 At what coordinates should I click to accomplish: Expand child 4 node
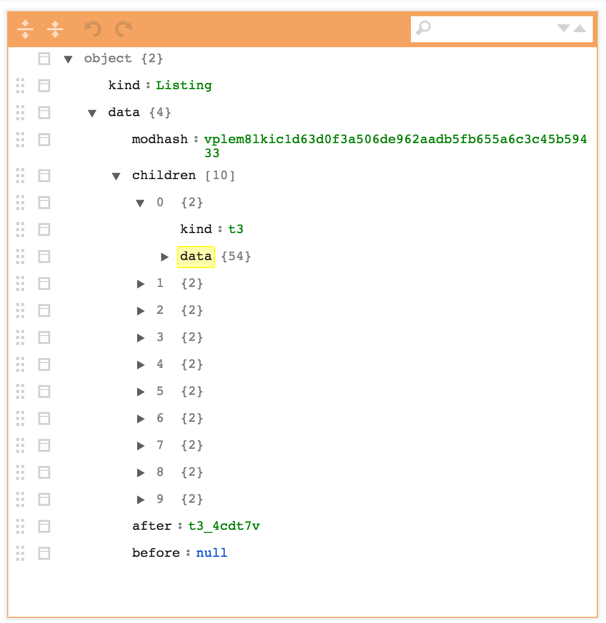[x=140, y=365]
